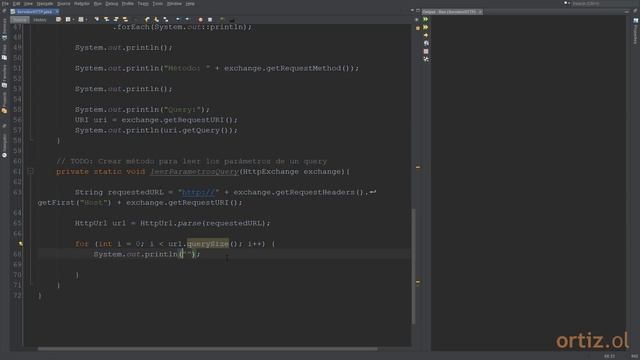Open the dropdown arrow beside the forward navigation icon
Image resolution: width=640 pixels, height=360 pixels.
click(86, 19)
